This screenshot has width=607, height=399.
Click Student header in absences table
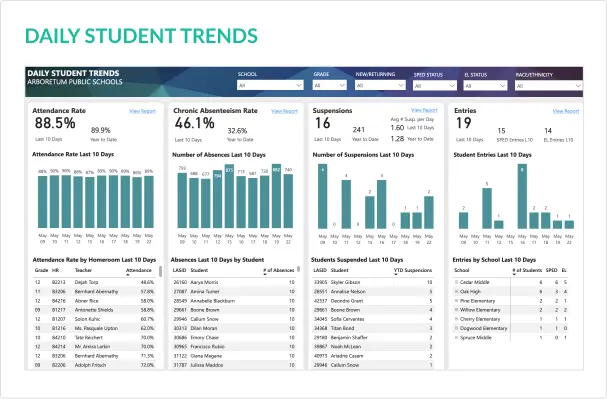click(x=199, y=271)
